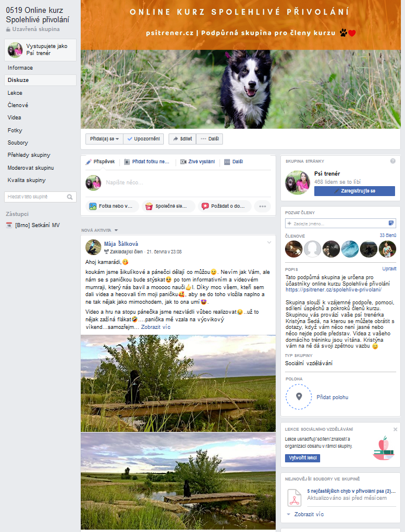Click the contact book icon in invite field

[391, 223]
